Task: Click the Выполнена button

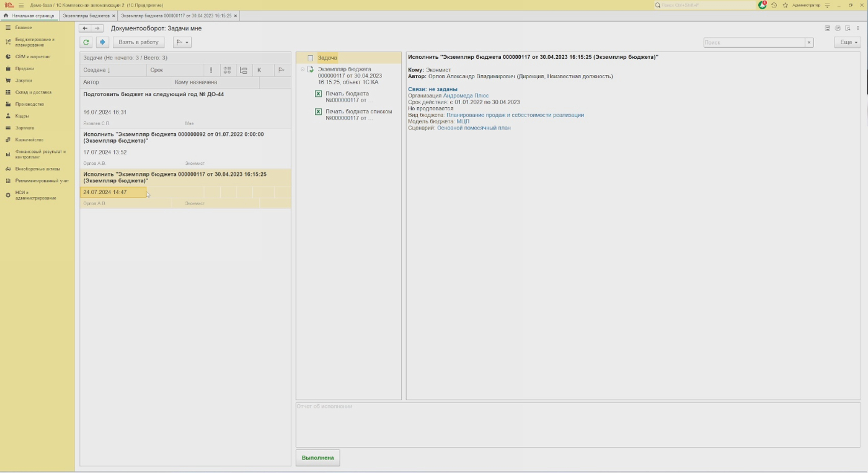Action: (317, 458)
